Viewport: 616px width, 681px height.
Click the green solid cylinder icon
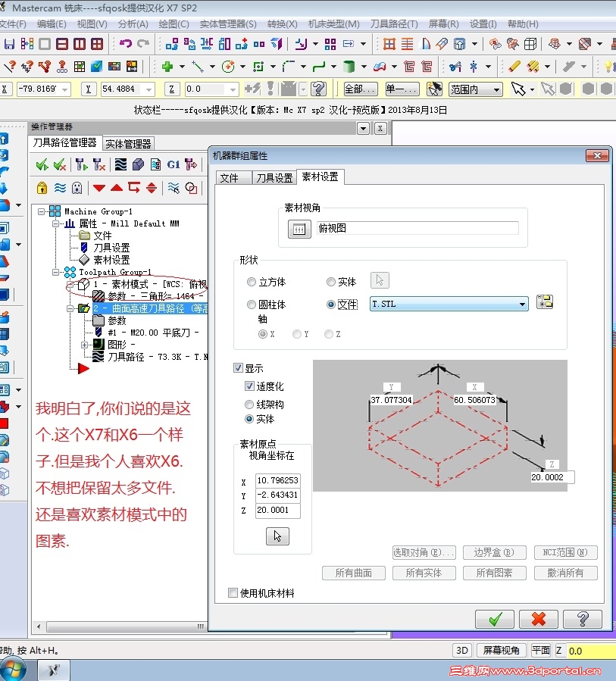pyautogui.click(x=349, y=67)
